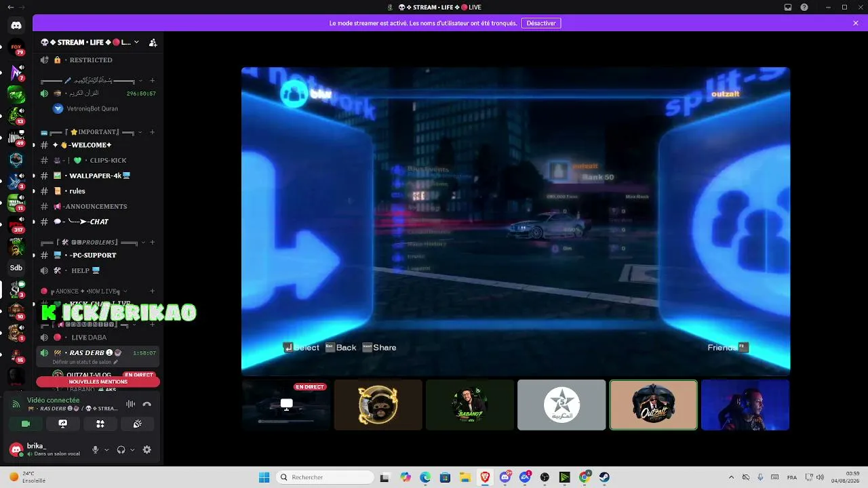This screenshot has width=868, height=488.
Task: Click the Rechercher taskbar search box
Action: (325, 477)
